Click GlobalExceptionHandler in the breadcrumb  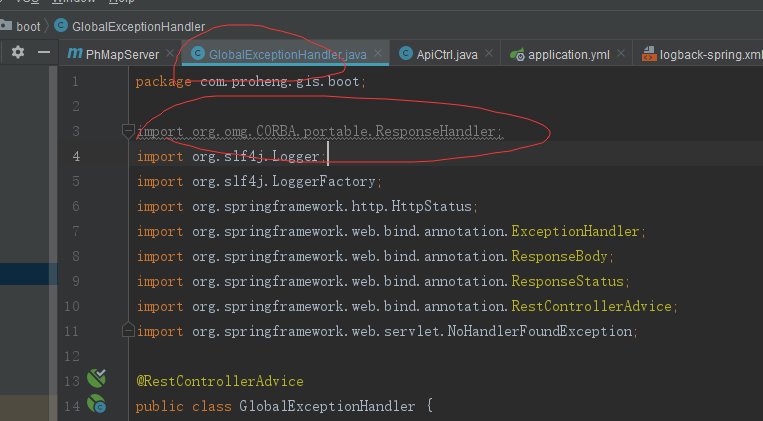click(138, 26)
